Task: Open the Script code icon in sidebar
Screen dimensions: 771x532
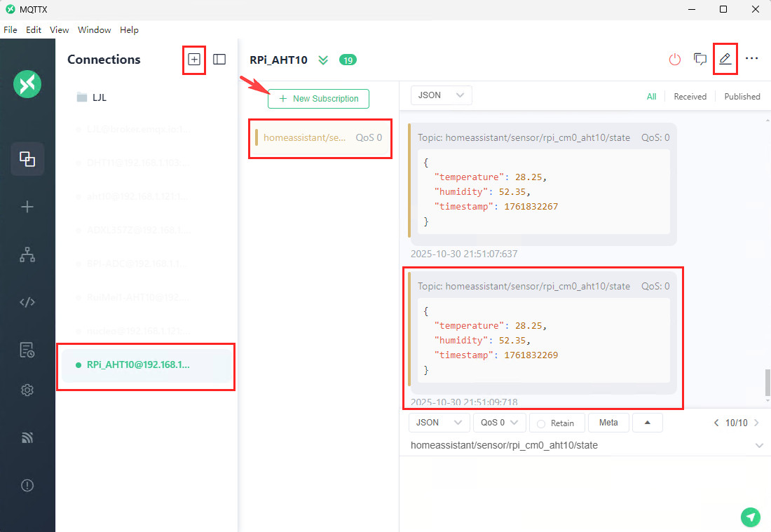Action: [x=27, y=302]
